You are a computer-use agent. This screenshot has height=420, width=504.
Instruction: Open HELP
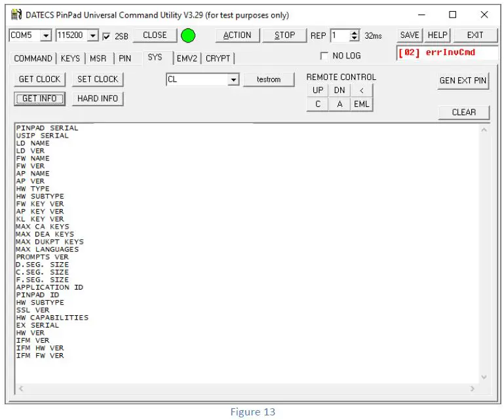(x=437, y=35)
